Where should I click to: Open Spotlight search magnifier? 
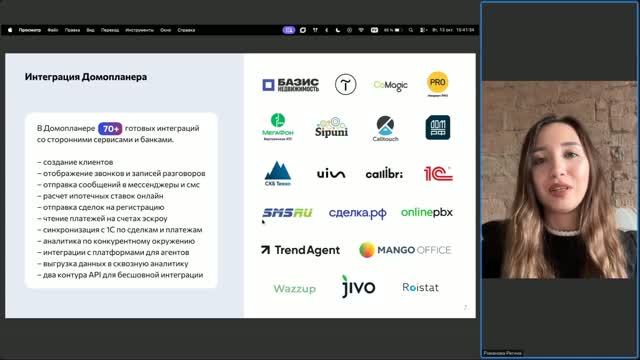pyautogui.click(x=411, y=30)
